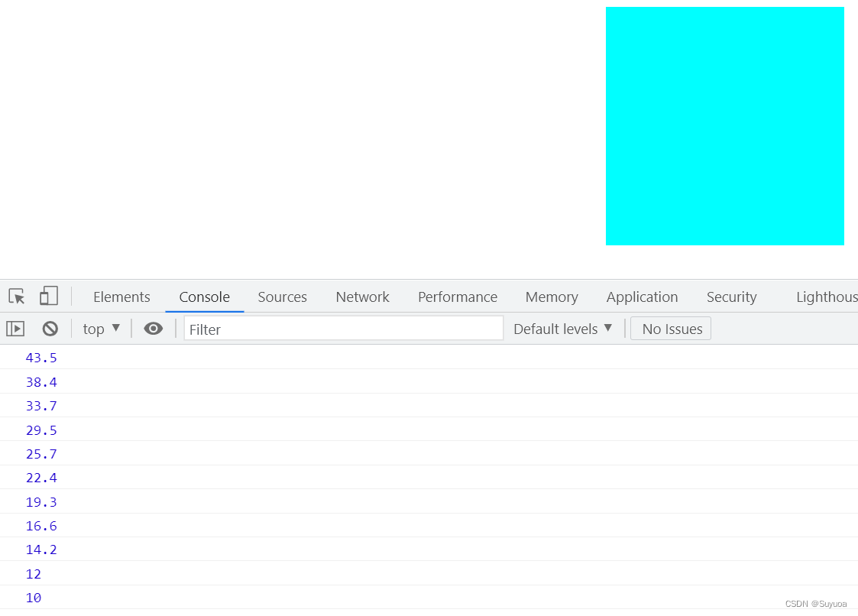Toggle the device toolbar icon
This screenshot has width=858, height=616.
click(49, 297)
